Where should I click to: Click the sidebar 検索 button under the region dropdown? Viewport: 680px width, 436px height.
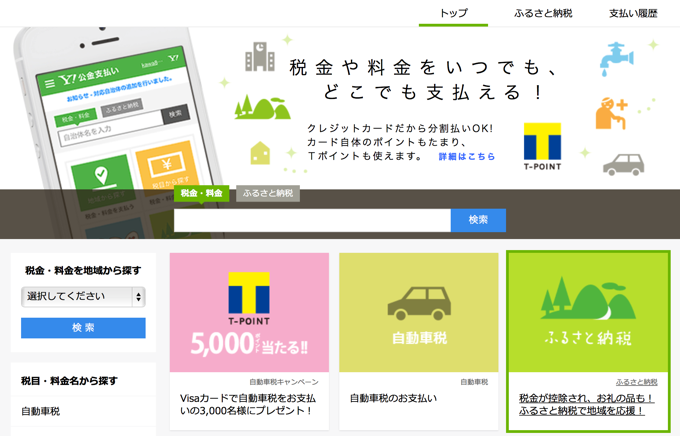coord(83,328)
